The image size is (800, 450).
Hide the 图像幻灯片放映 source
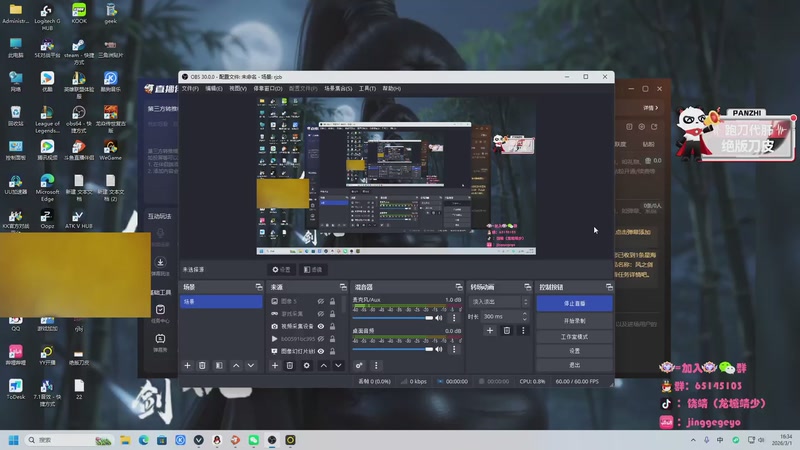[x=320, y=352]
